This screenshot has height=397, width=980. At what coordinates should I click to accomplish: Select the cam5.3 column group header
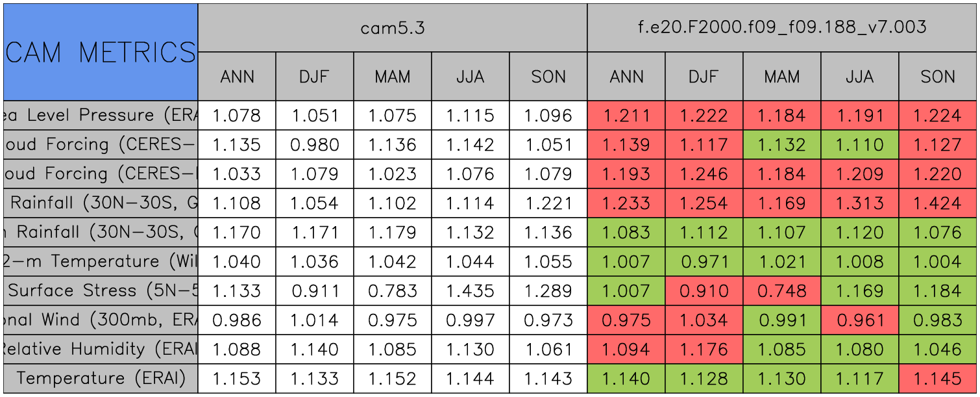(393, 28)
